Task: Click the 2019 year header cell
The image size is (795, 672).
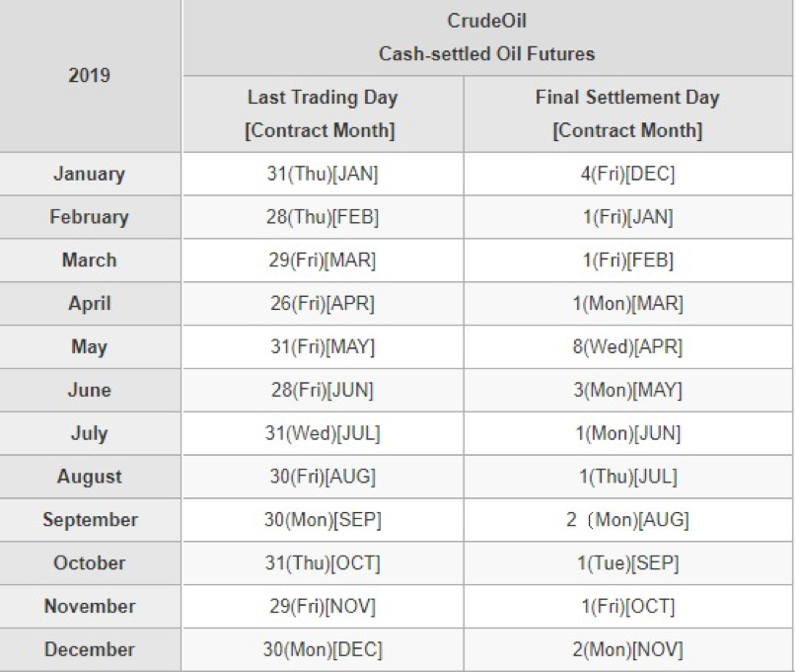Action: (90, 76)
